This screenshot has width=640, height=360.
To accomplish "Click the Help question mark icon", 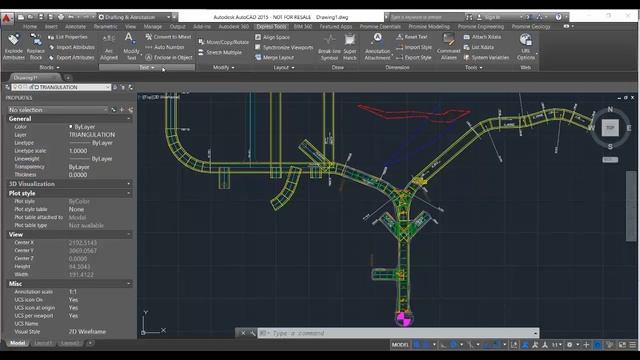I will (x=558, y=17).
